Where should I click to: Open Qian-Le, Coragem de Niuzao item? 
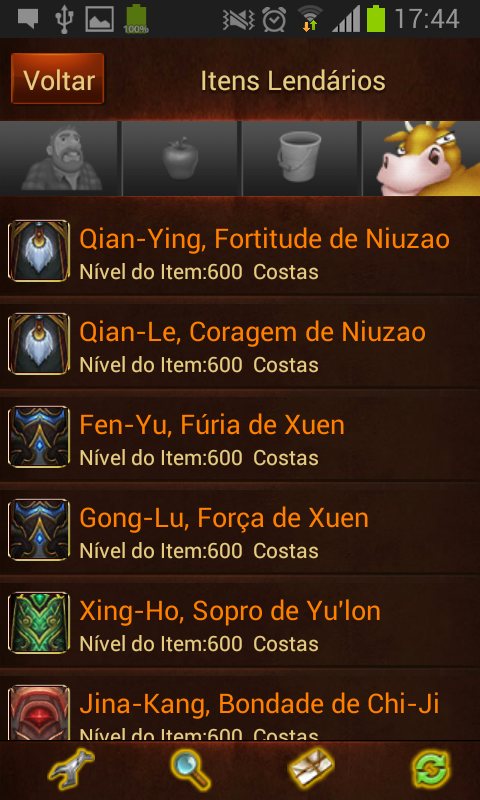pos(240,343)
